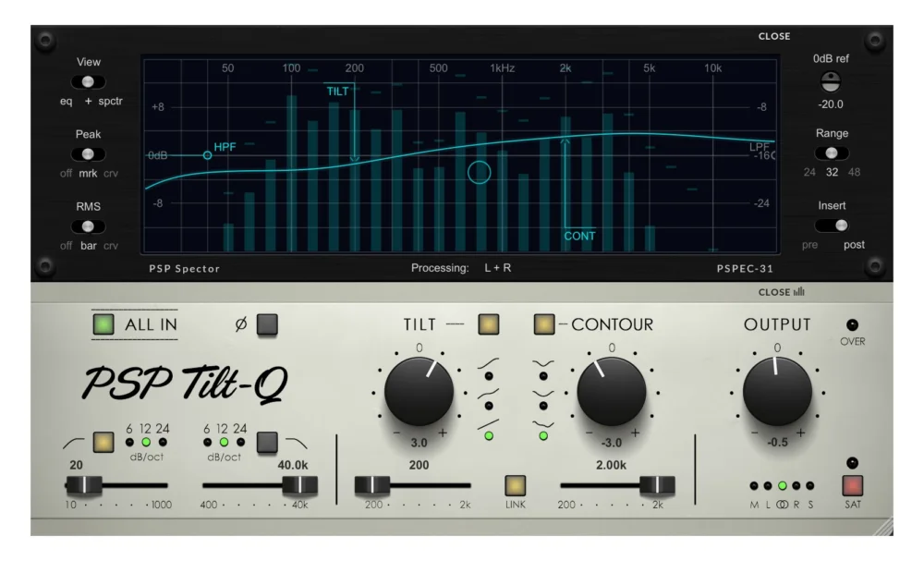Select the bottom contour curve shape LED

pos(543,436)
